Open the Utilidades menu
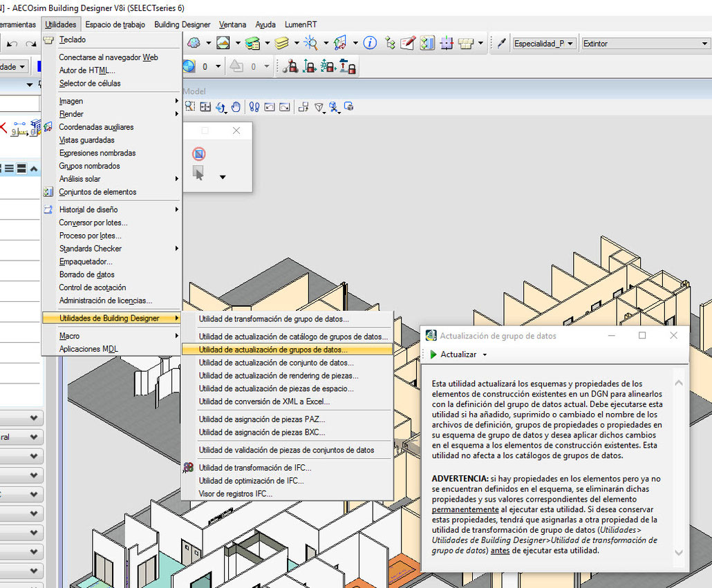Image resolution: width=712 pixels, height=588 pixels. click(60, 24)
